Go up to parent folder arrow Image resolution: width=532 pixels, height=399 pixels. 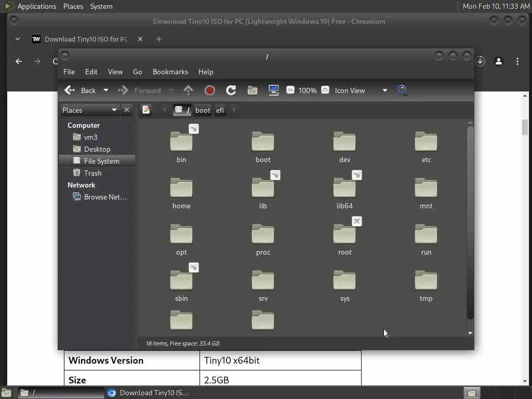(x=188, y=90)
